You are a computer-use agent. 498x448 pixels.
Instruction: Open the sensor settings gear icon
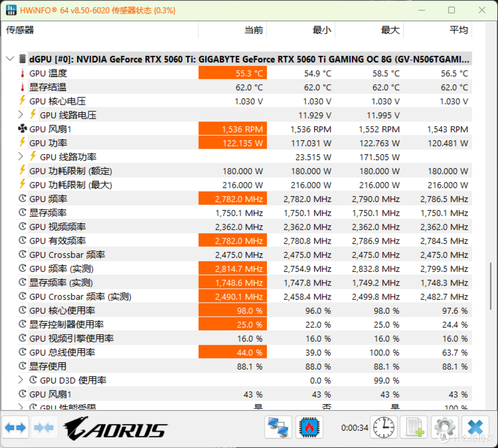(x=445, y=427)
